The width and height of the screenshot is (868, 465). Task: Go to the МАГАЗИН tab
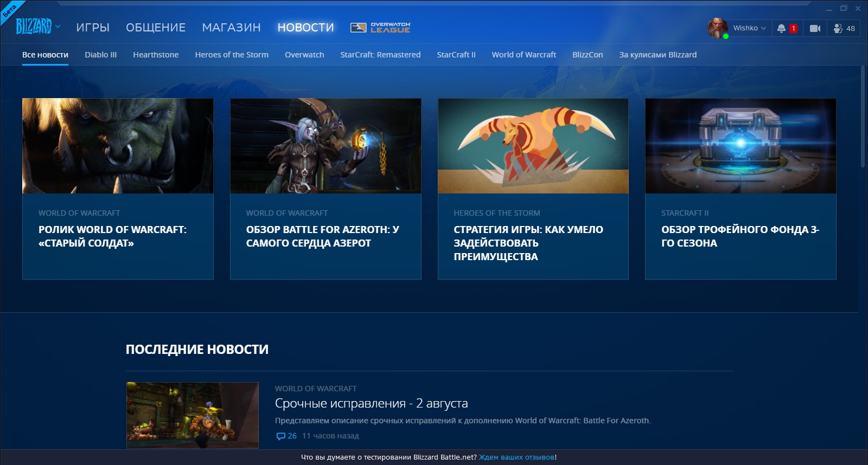coord(231,27)
